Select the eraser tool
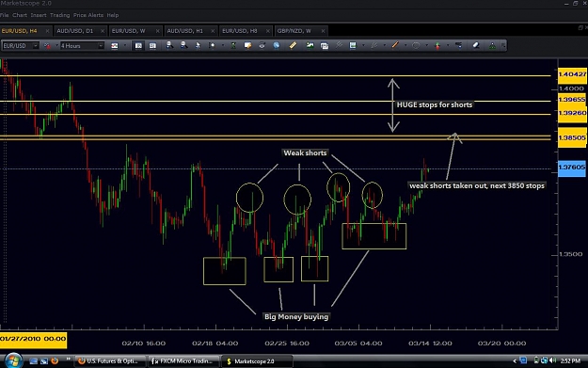 click(476, 45)
